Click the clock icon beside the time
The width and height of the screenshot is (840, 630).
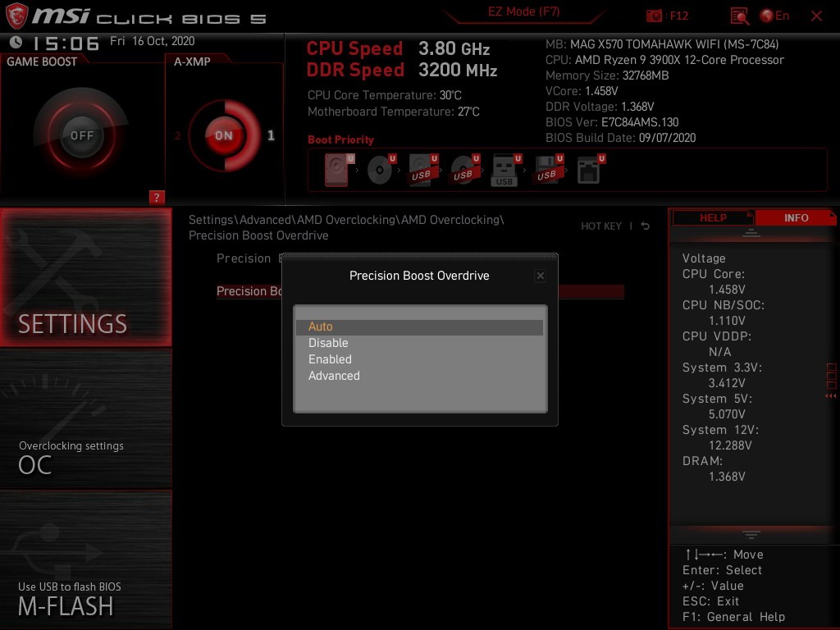(16, 42)
